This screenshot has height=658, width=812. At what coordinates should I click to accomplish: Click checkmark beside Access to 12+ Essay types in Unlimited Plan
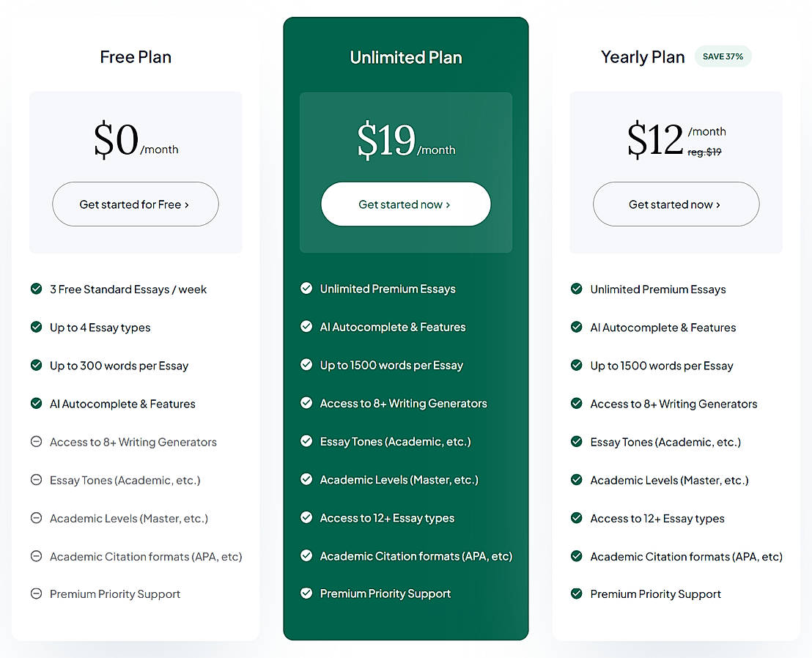[306, 517]
